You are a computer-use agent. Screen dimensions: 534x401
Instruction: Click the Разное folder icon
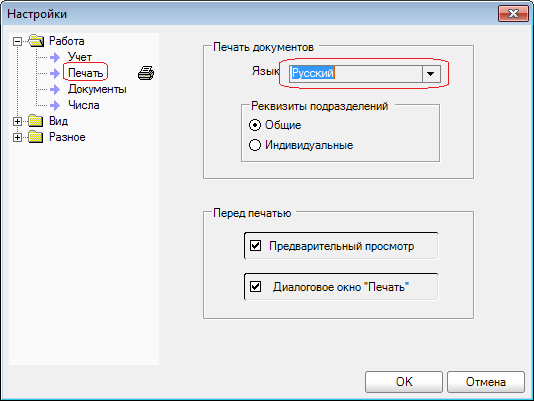point(36,137)
